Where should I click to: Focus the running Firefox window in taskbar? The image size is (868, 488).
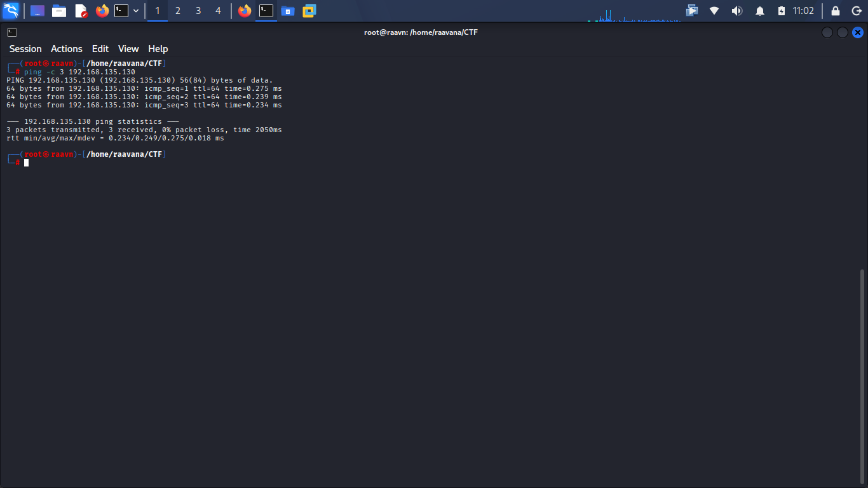(x=245, y=11)
